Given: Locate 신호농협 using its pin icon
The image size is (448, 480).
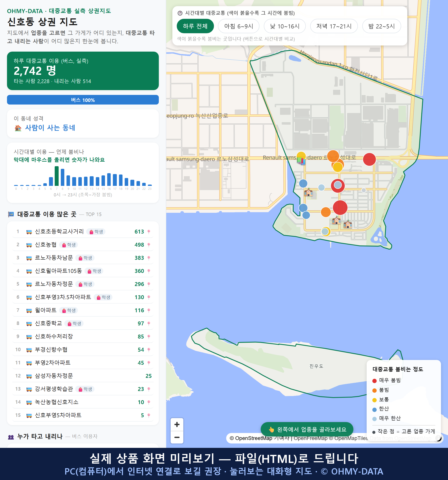Looking at the screenshot, I should tap(149, 245).
